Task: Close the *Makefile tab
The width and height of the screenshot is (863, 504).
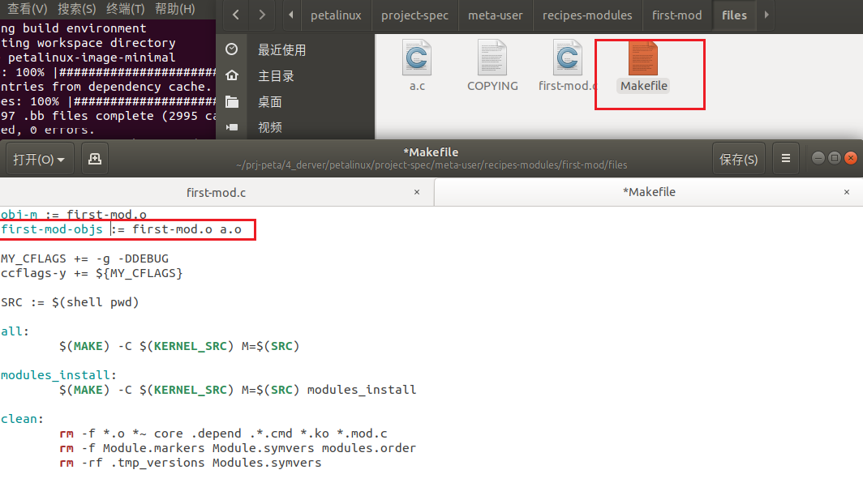Action: (x=847, y=192)
